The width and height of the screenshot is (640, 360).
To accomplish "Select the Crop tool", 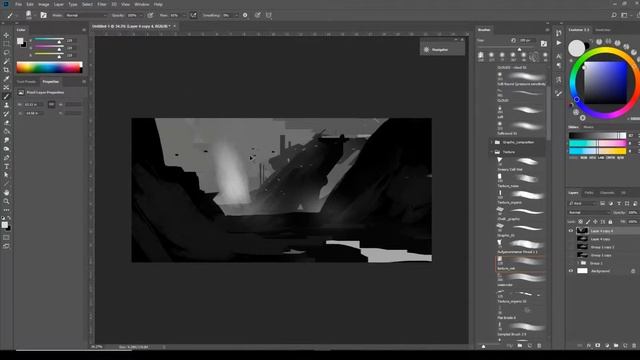I will tap(6, 70).
